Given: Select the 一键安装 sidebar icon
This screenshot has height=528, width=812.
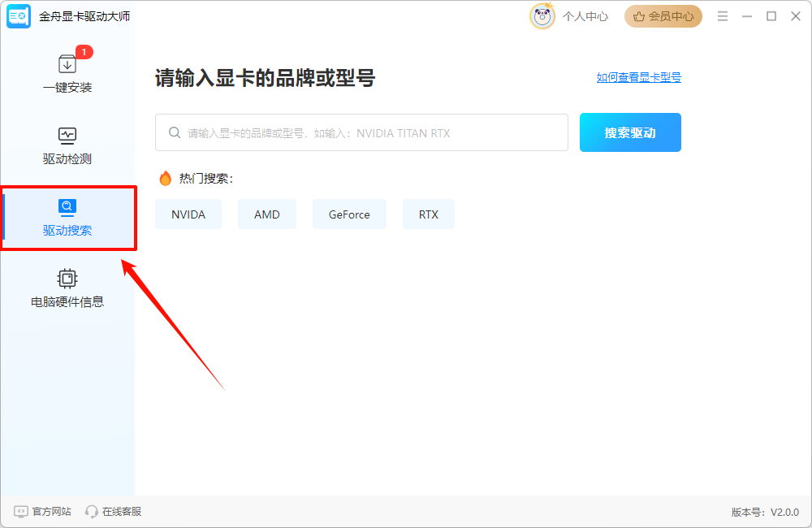Looking at the screenshot, I should [67, 63].
